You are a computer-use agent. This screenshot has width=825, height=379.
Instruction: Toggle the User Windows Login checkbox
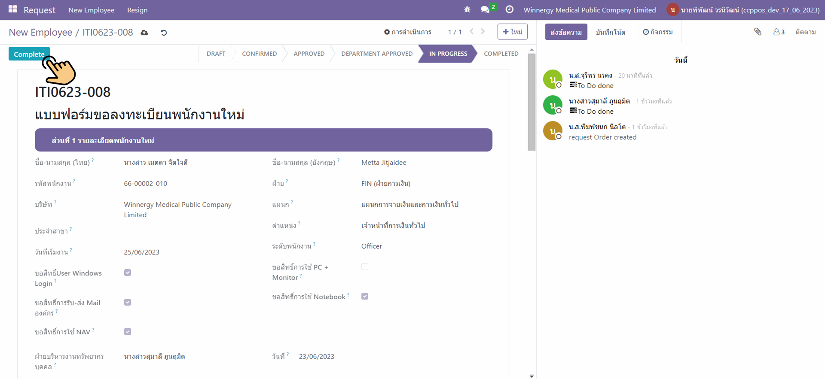[x=127, y=273]
